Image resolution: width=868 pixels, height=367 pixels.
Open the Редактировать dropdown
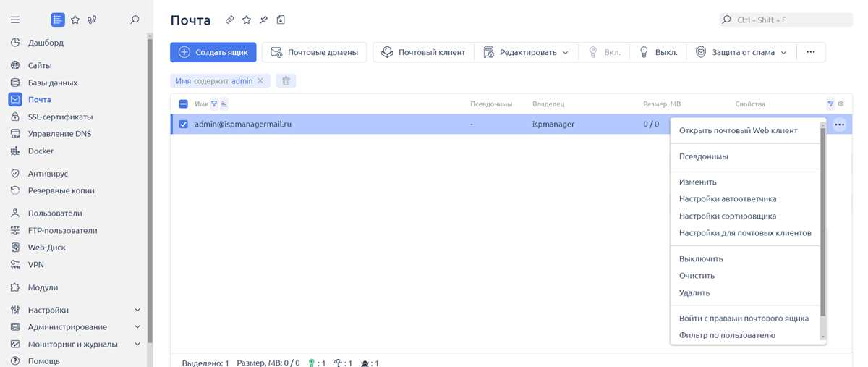(526, 52)
